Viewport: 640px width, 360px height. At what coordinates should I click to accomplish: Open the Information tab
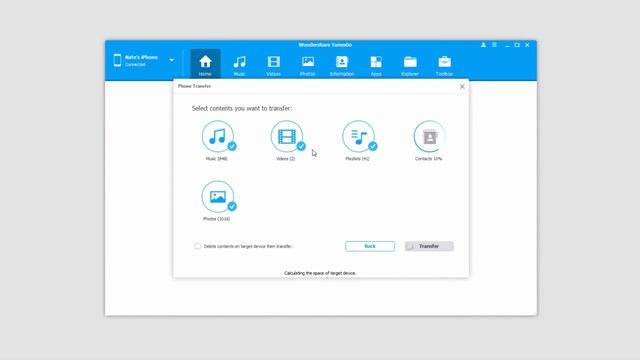coord(342,65)
